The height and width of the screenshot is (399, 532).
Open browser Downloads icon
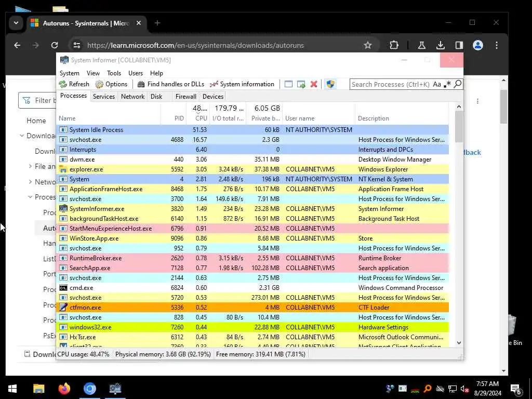click(x=441, y=45)
